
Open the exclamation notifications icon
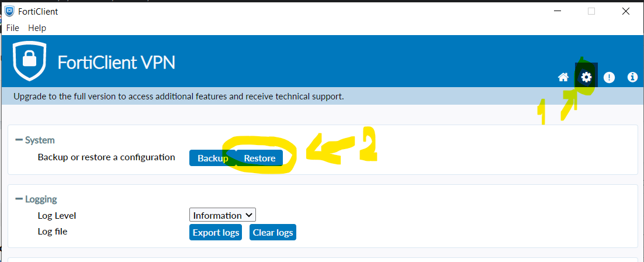click(609, 77)
